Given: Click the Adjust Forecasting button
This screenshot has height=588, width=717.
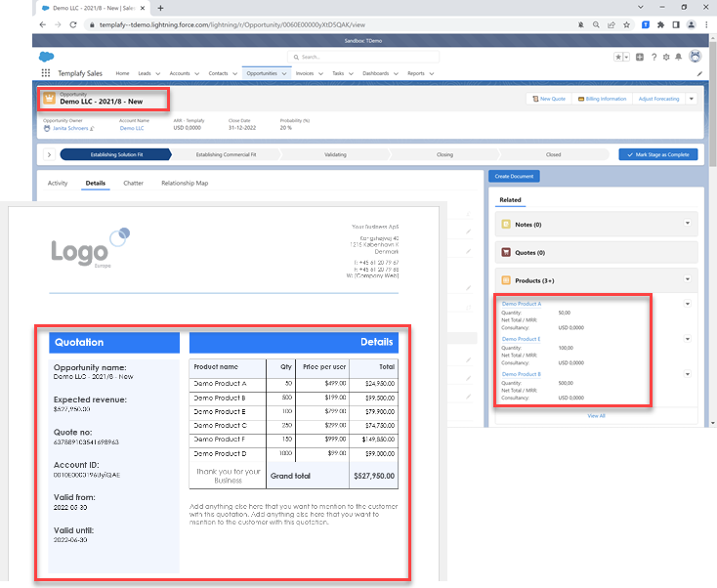Looking at the screenshot, I should tap(659, 99).
